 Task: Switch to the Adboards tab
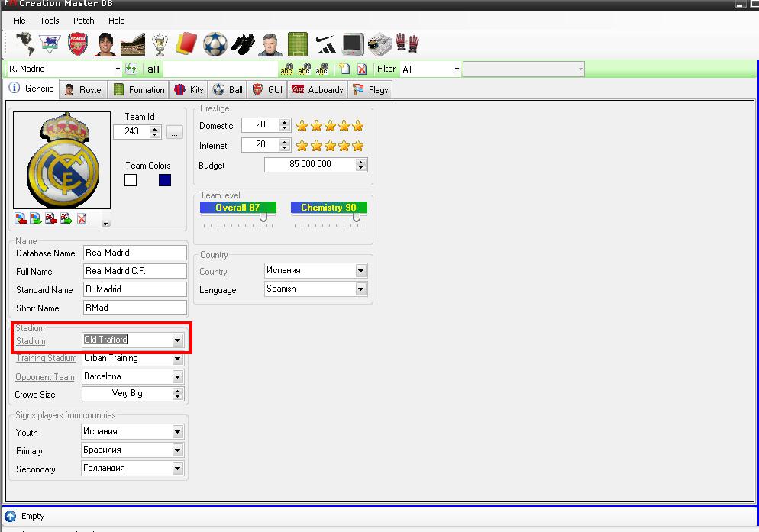pyautogui.click(x=318, y=89)
